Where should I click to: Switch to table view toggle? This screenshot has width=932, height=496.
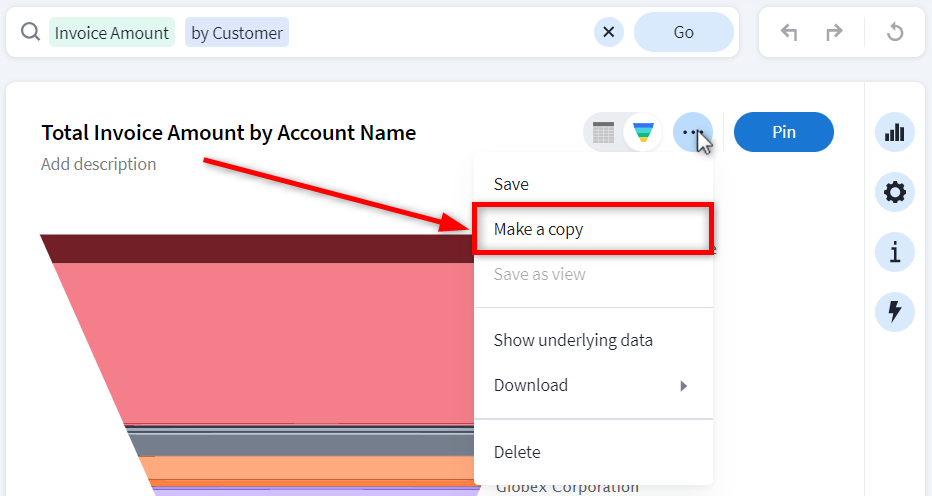tap(603, 132)
